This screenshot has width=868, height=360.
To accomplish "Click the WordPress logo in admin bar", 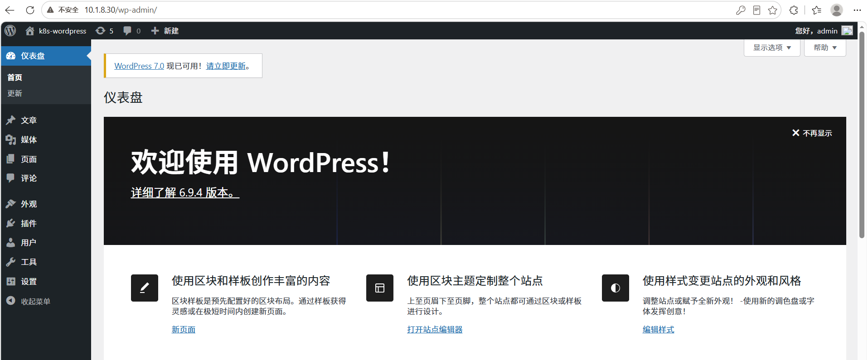I will pyautogui.click(x=10, y=31).
